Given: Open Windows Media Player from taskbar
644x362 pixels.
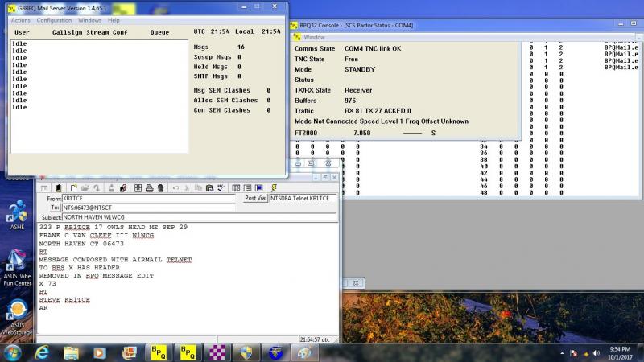Looking at the screenshot, I should click(100, 353).
